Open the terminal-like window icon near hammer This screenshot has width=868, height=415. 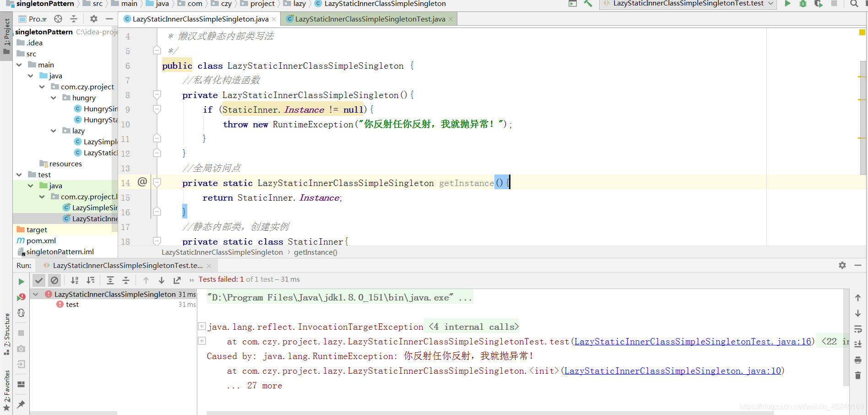click(572, 4)
